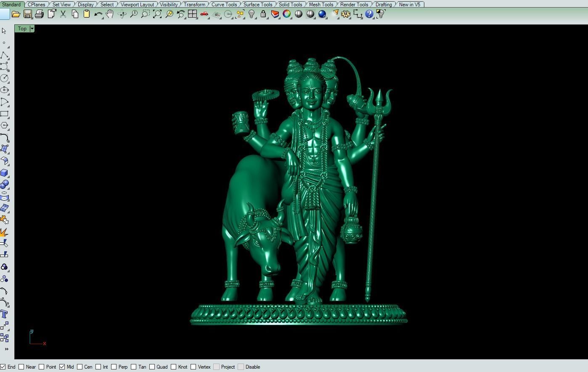Click Zoom Selected icon
Viewport: 588px width, 372px height.
pyautogui.click(x=169, y=14)
